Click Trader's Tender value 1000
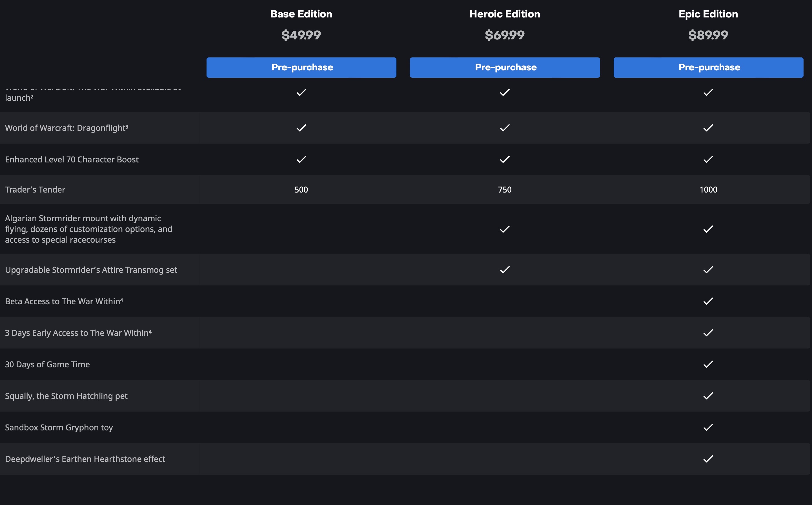Image resolution: width=812 pixels, height=505 pixels. click(x=708, y=190)
